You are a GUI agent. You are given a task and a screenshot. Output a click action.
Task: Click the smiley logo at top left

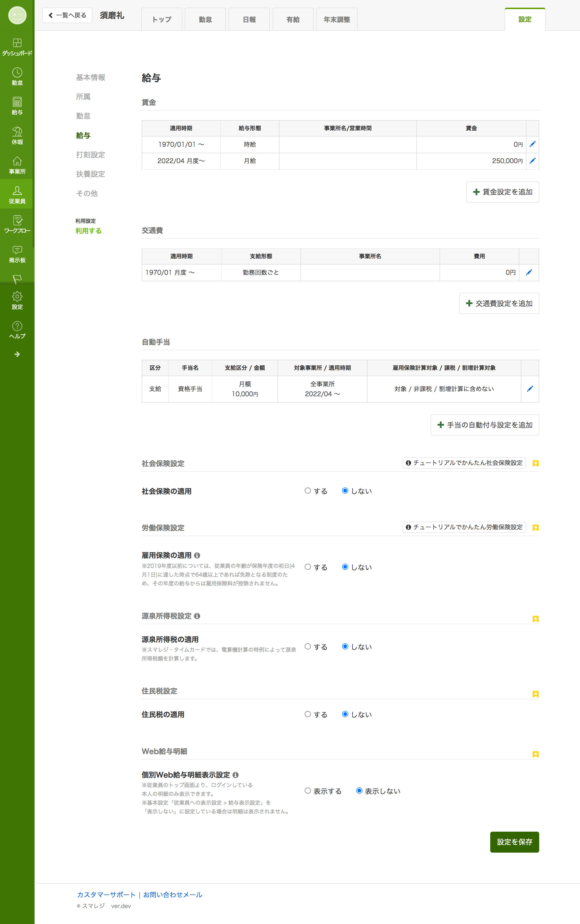tap(17, 15)
